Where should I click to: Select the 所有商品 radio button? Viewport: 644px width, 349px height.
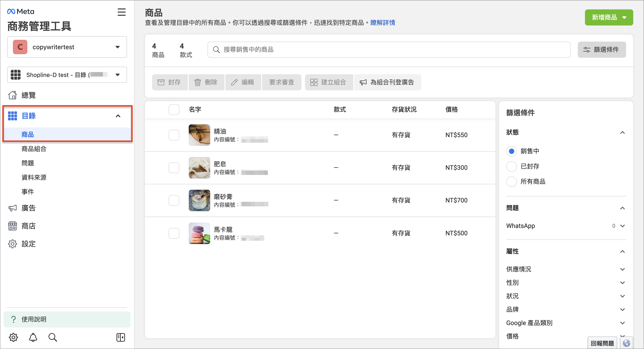(511, 182)
